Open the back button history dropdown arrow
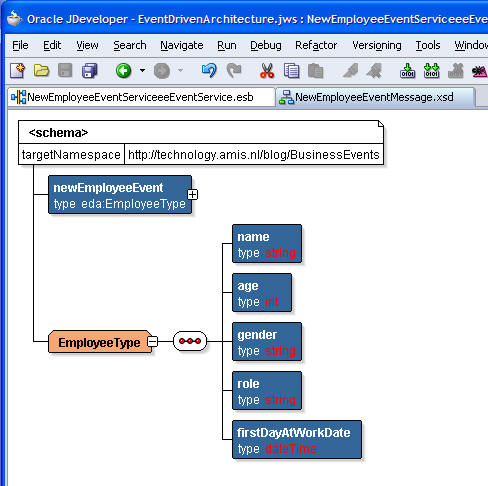488x486 pixels. point(142,70)
